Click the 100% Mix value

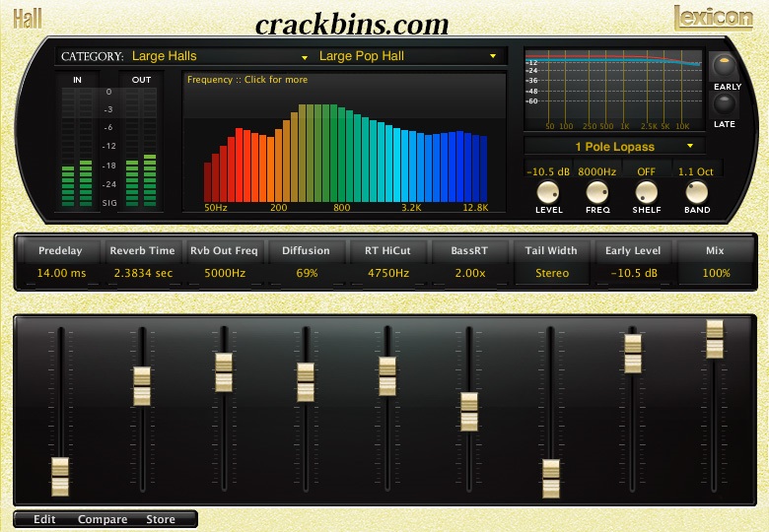pyautogui.click(x=717, y=273)
